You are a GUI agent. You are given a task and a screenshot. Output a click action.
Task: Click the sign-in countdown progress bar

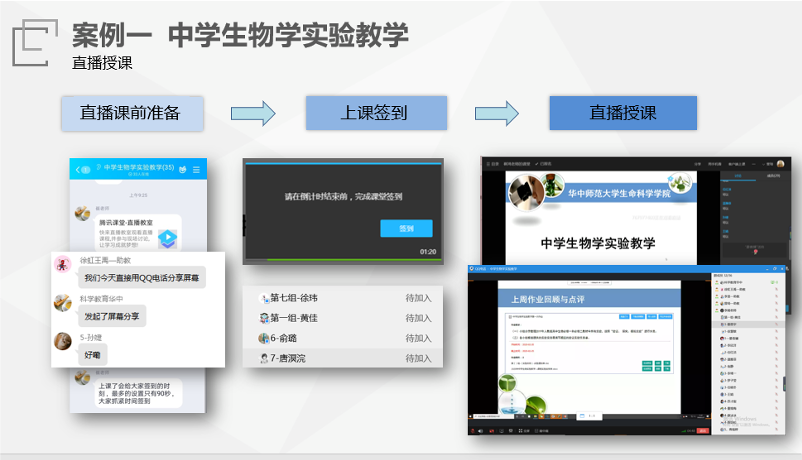pos(340,160)
